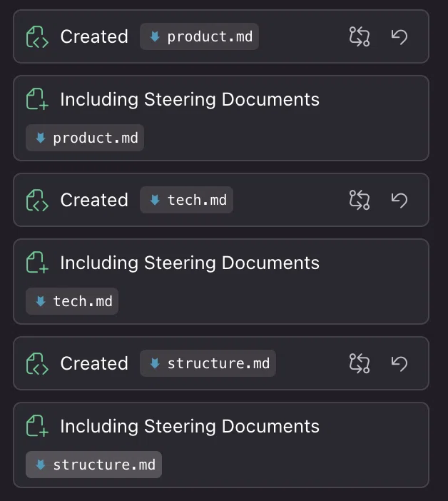
Task: Open structure.md under Including Steering Documents
Action: 93,465
